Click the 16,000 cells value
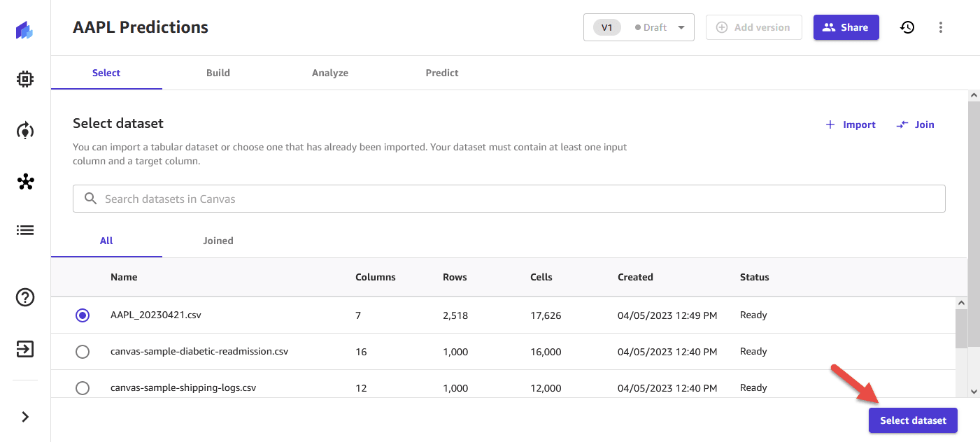Image resolution: width=980 pixels, height=442 pixels. coord(546,352)
